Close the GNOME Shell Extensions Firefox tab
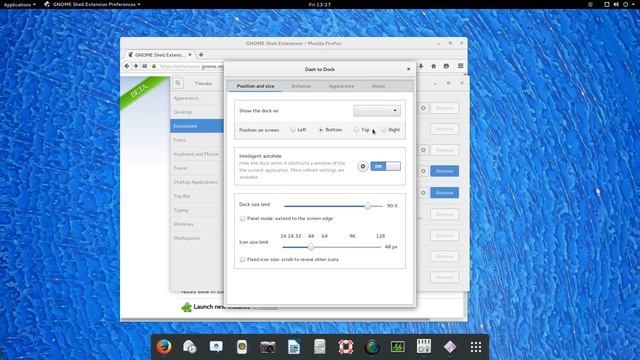Image resolution: width=640 pixels, height=360 pixels. [x=190, y=54]
